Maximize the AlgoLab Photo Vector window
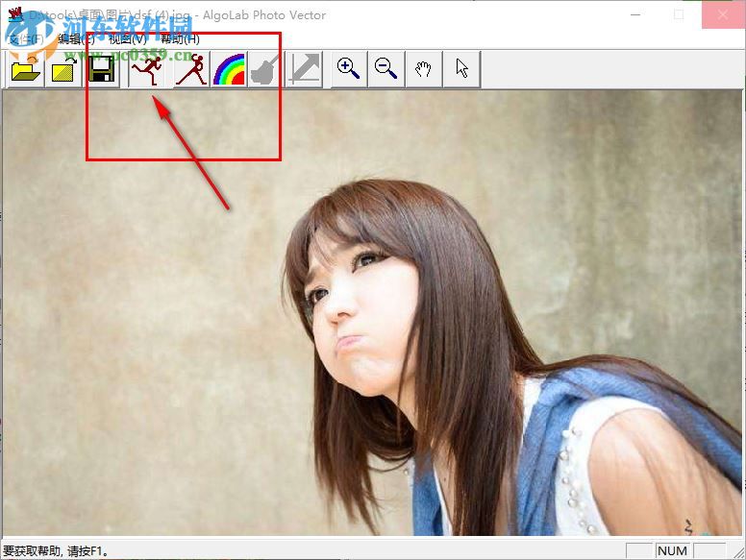This screenshot has width=746, height=560. [680, 14]
